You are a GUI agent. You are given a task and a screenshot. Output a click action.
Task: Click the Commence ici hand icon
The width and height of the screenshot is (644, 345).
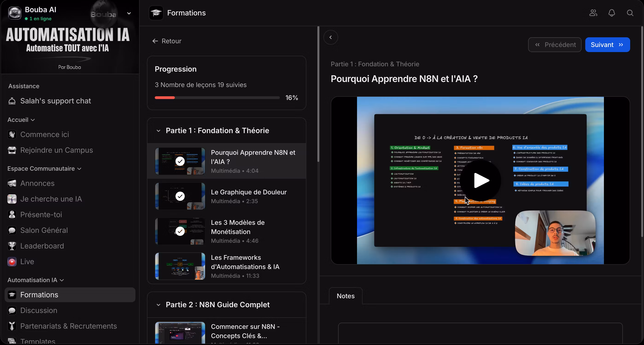[12, 134]
